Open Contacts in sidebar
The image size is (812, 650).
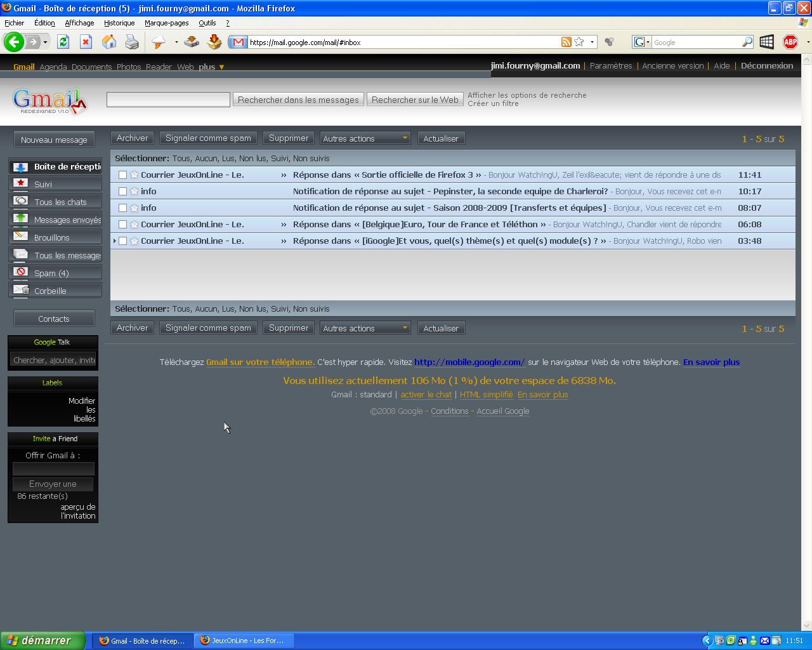point(54,319)
